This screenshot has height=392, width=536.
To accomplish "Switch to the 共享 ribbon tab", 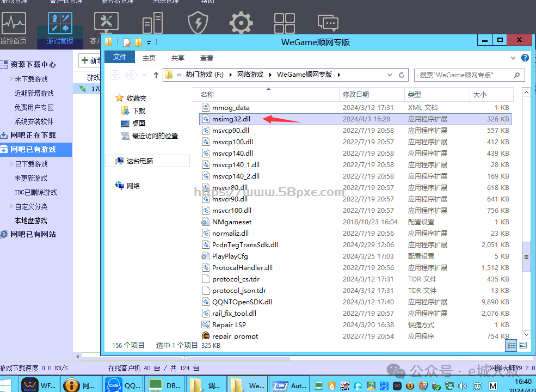I will click(x=178, y=58).
